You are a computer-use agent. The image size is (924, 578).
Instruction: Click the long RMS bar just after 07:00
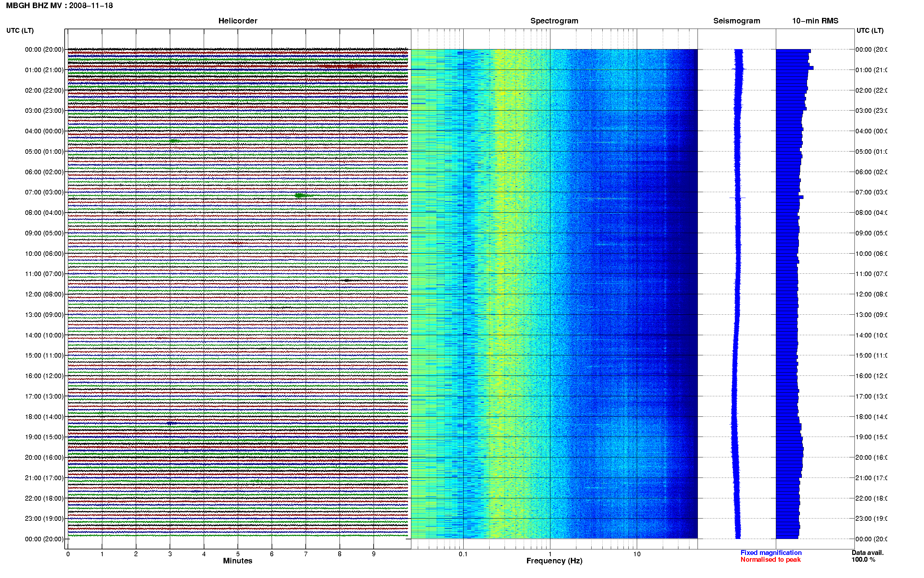click(x=789, y=197)
